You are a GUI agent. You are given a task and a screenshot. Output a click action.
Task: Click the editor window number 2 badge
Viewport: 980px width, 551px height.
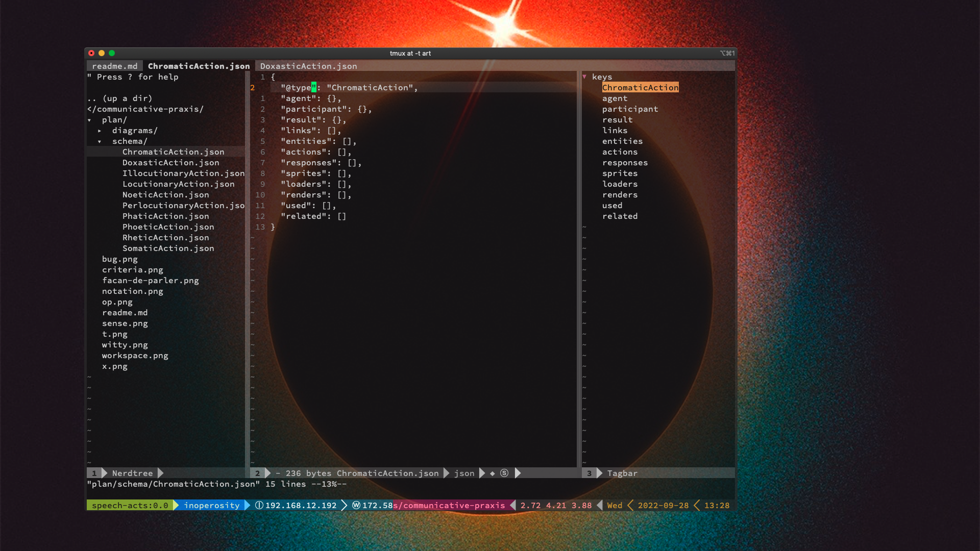pyautogui.click(x=257, y=473)
